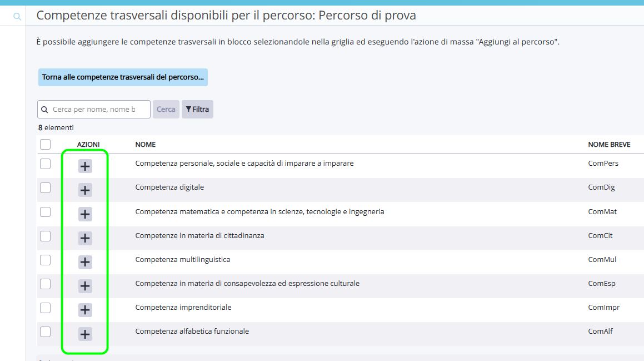Image resolution: width=644 pixels, height=361 pixels.
Task: Click plus icon for Competenza imprenditoriale
Action: pyautogui.click(x=85, y=310)
